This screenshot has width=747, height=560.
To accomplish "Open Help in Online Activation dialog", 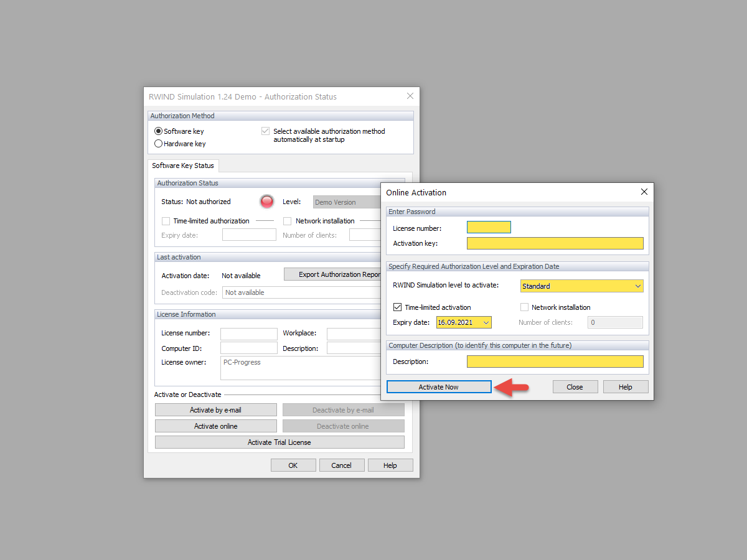I will tap(626, 387).
